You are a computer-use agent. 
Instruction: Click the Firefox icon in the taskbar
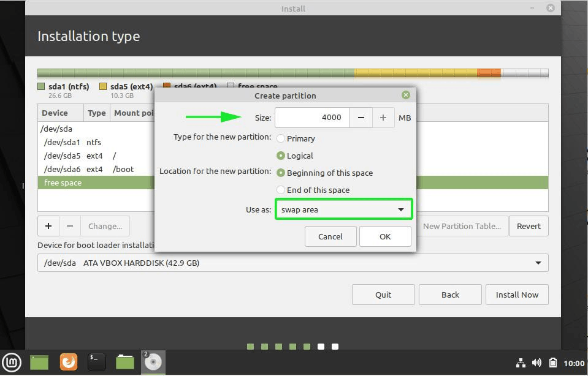pos(68,362)
